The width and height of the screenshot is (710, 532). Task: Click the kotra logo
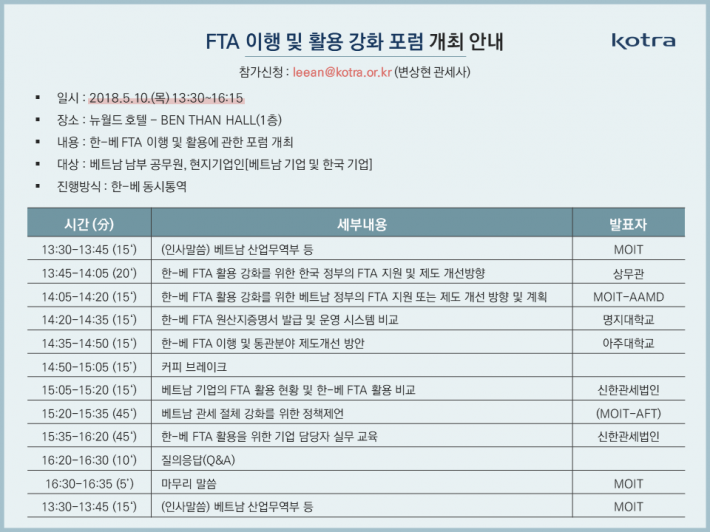[643, 40]
